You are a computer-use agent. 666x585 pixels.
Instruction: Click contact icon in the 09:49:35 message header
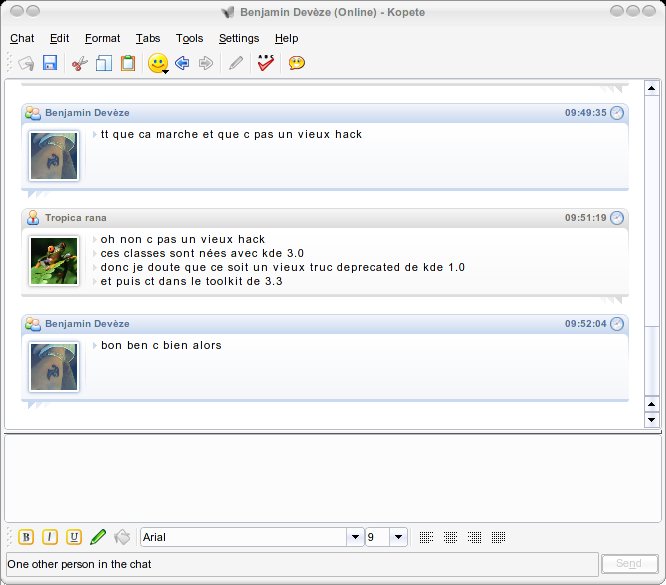point(33,113)
